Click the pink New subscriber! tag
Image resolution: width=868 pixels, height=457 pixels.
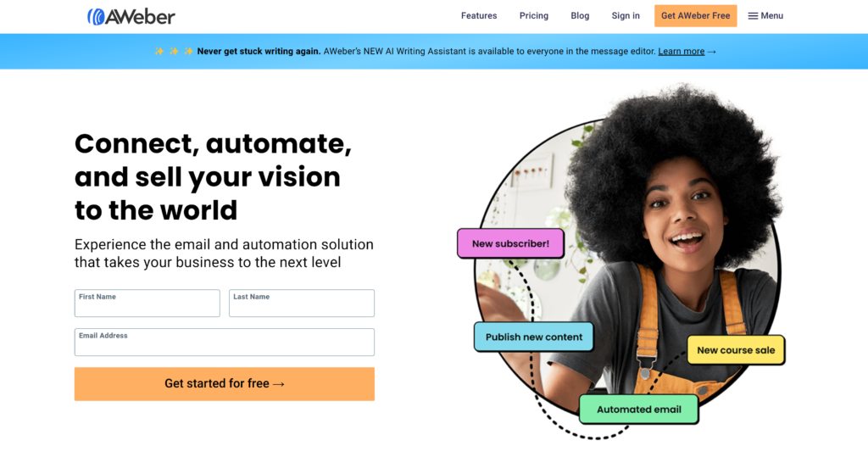(x=510, y=243)
